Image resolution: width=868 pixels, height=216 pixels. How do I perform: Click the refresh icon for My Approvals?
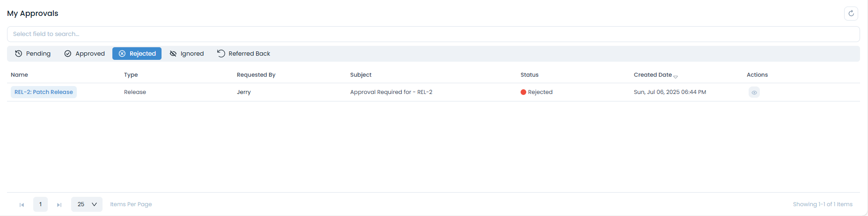pos(851,14)
